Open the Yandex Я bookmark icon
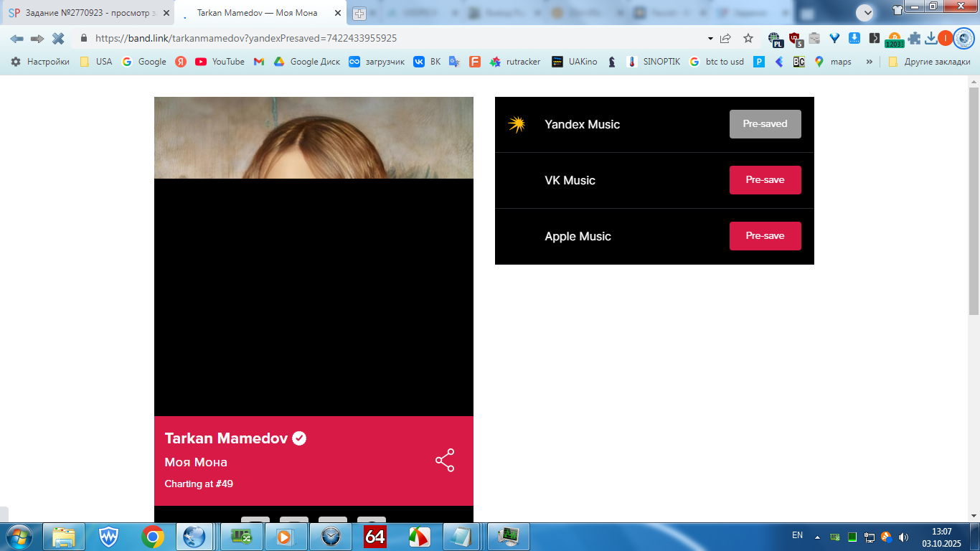Viewport: 980px width, 551px height. tap(181, 62)
